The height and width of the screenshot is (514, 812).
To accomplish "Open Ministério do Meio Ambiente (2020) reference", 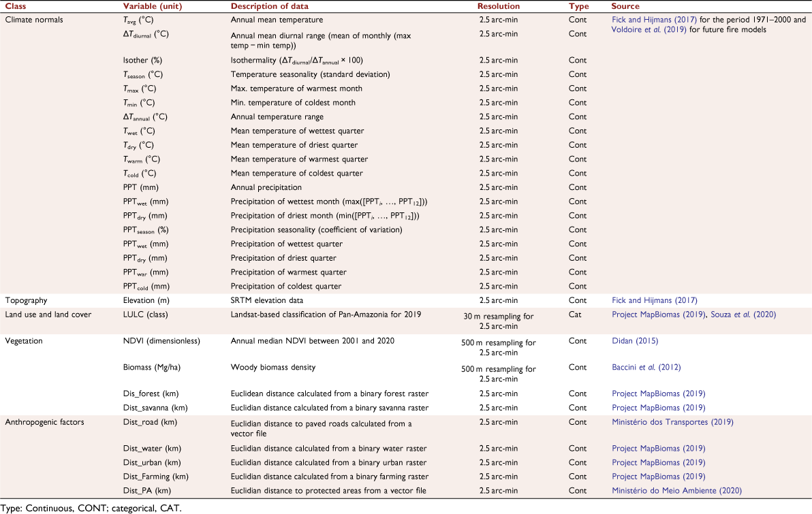I will pyautogui.click(x=677, y=490).
